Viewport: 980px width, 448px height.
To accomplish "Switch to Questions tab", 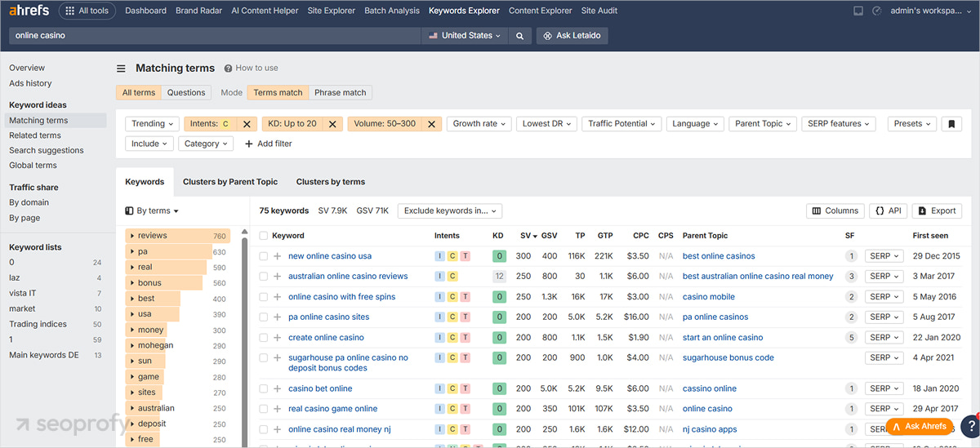I will click(x=186, y=93).
